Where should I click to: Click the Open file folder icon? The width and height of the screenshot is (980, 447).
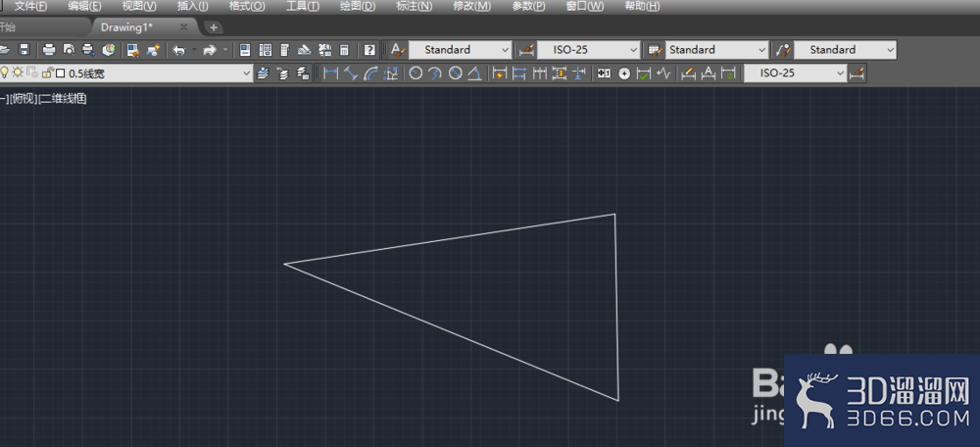3,49
